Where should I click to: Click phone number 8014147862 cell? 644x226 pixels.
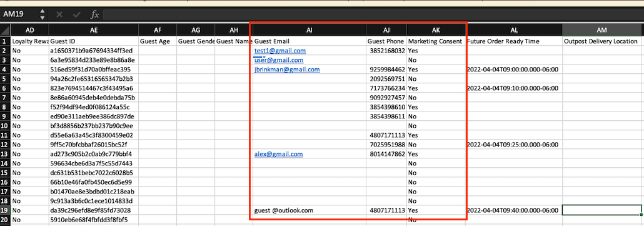pyautogui.click(x=386, y=154)
